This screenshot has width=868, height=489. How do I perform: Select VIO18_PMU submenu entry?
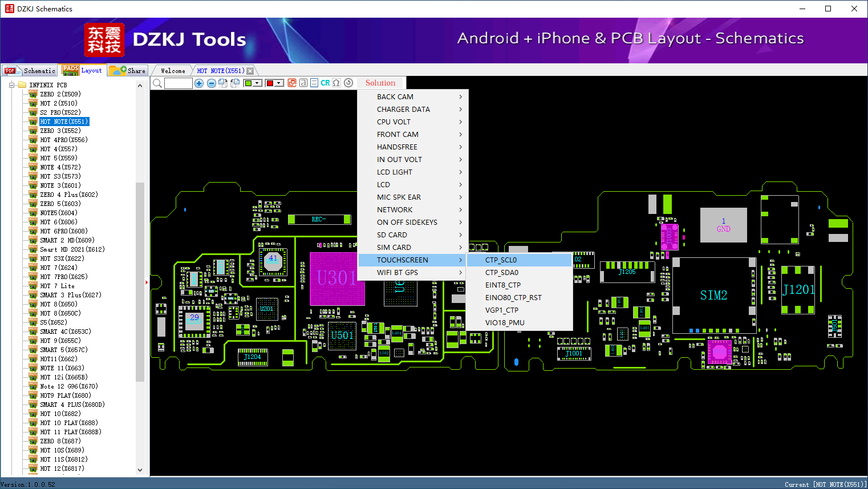point(520,323)
